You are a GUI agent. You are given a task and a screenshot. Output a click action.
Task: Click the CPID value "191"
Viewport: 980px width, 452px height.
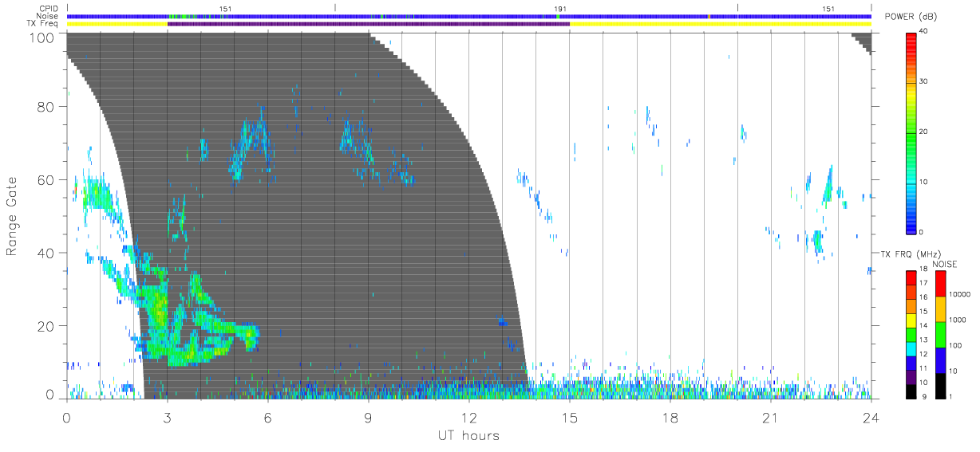click(x=560, y=9)
